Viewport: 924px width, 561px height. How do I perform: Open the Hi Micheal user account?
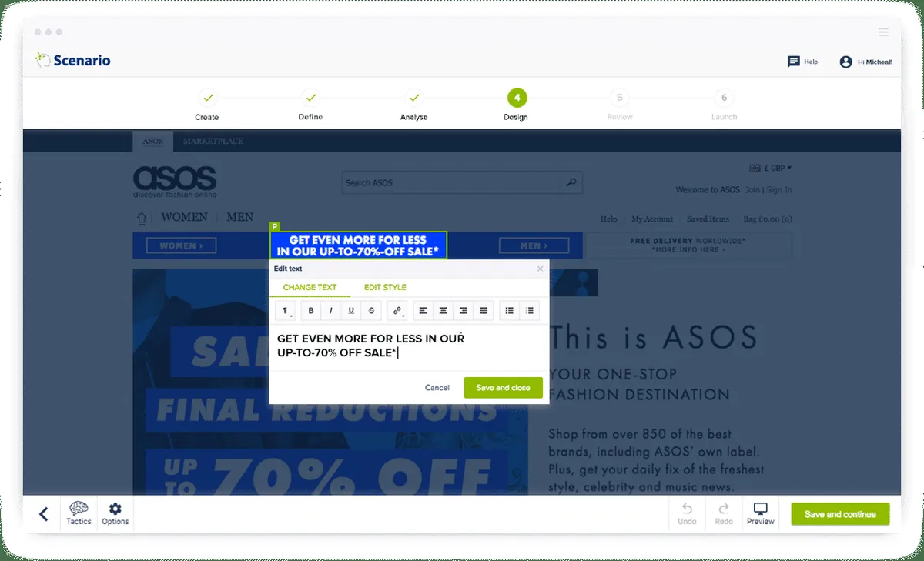[x=866, y=62]
